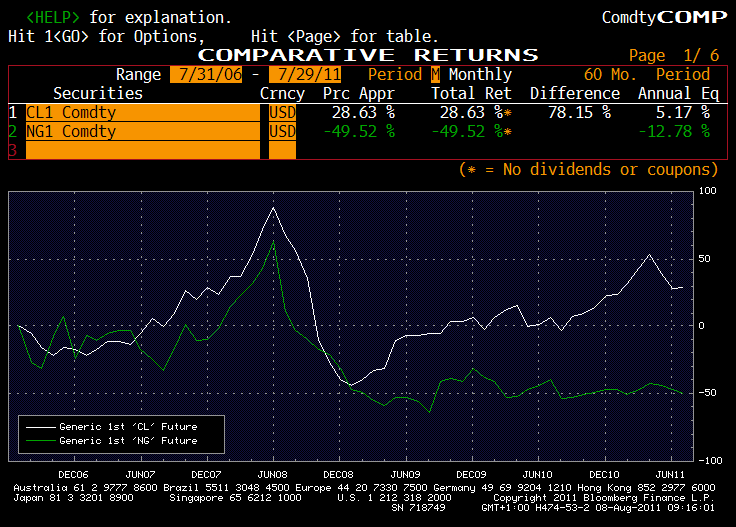Click the 50 y-axis label
Viewport: 736px width, 527px height.
[x=705, y=259]
